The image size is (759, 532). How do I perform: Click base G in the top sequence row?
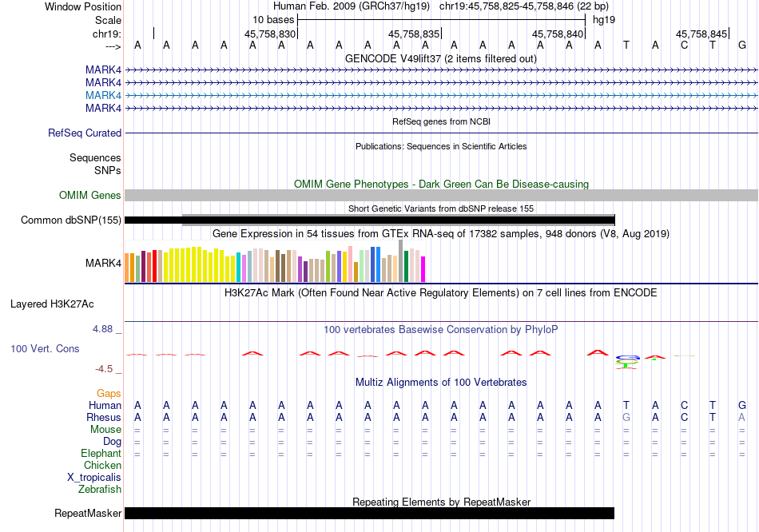point(742,46)
